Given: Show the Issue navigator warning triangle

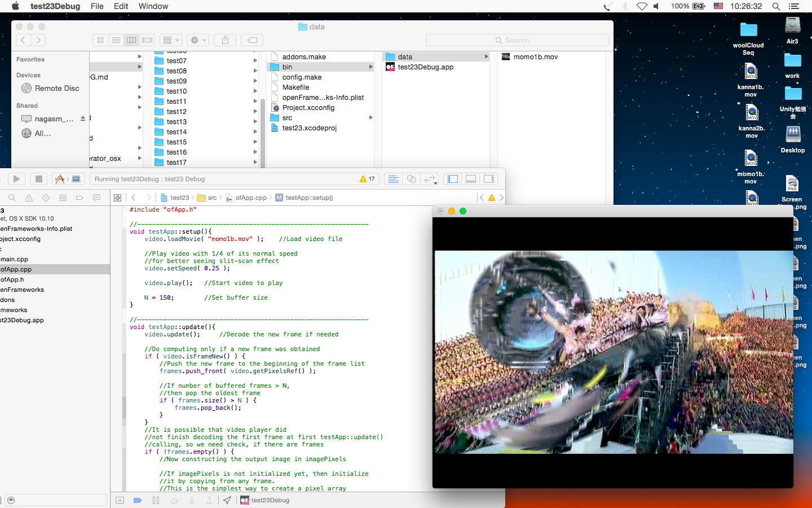Looking at the screenshot, I should 29,198.
